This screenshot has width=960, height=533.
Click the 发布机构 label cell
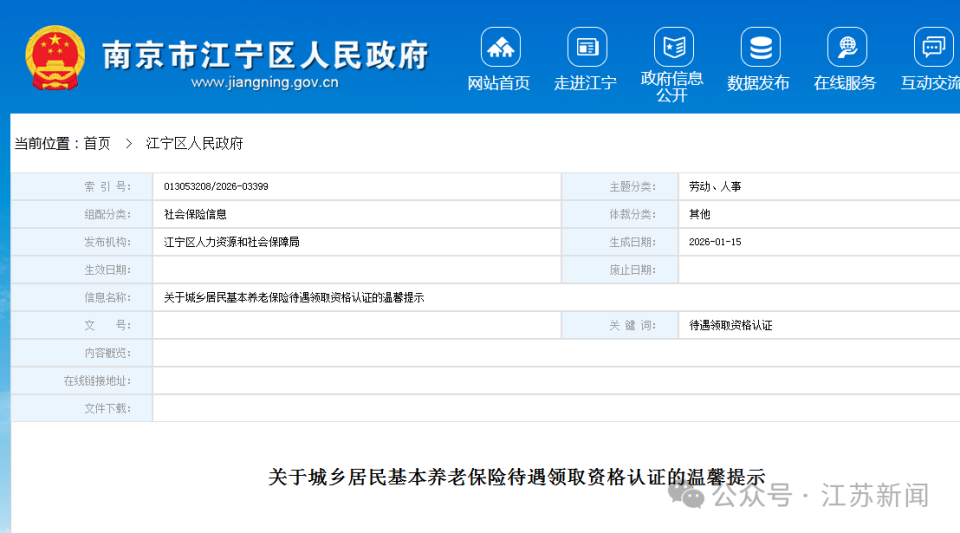tap(81, 242)
